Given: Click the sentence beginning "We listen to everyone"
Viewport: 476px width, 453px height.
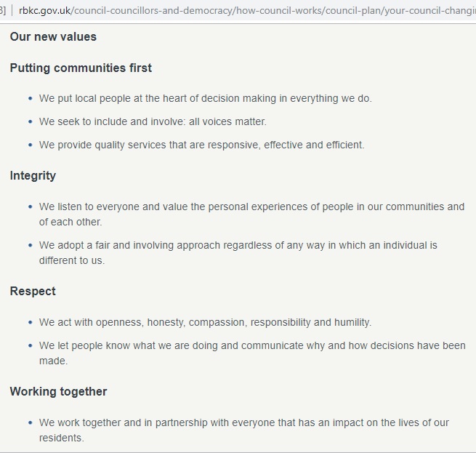Looking at the screenshot, I should tap(251, 207).
